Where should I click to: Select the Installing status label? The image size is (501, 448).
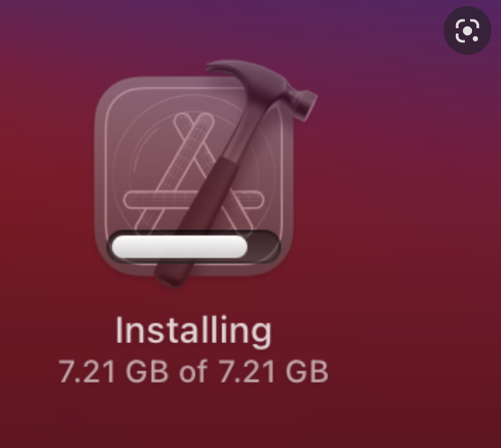click(x=194, y=331)
